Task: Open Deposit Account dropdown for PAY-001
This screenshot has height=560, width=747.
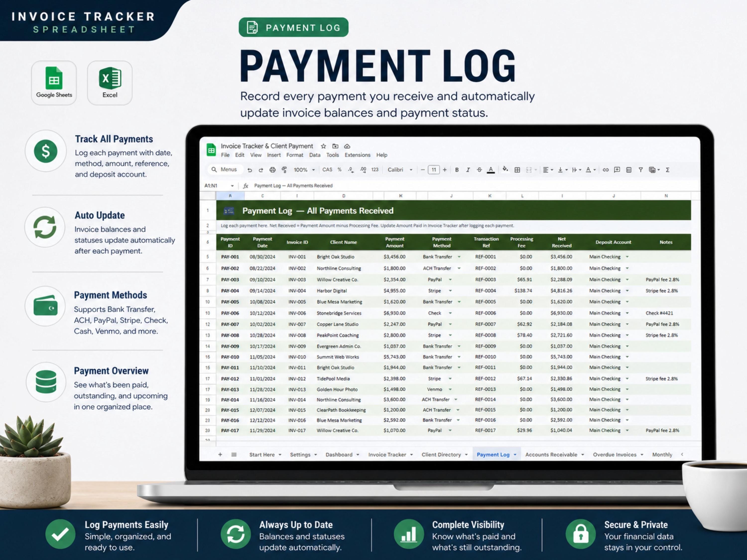Action: pos(627,257)
